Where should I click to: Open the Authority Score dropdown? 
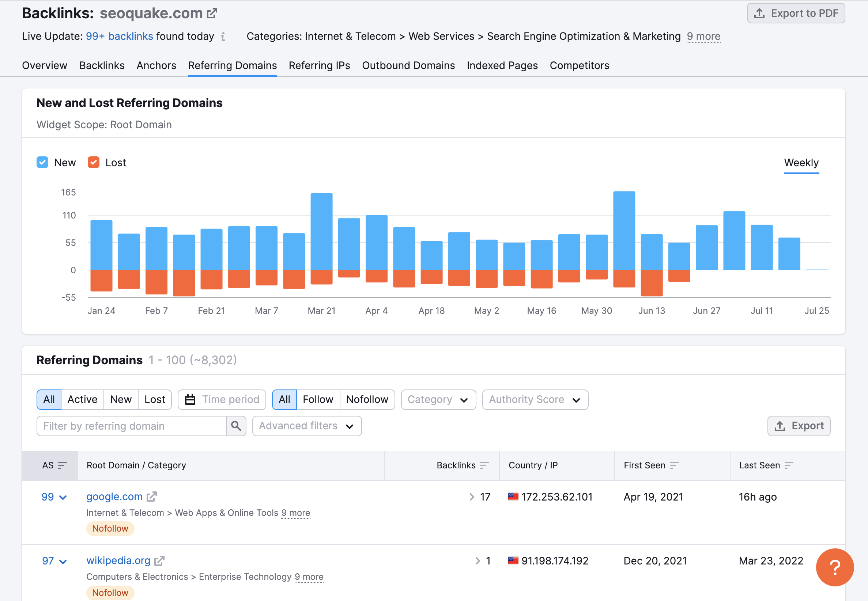click(535, 400)
